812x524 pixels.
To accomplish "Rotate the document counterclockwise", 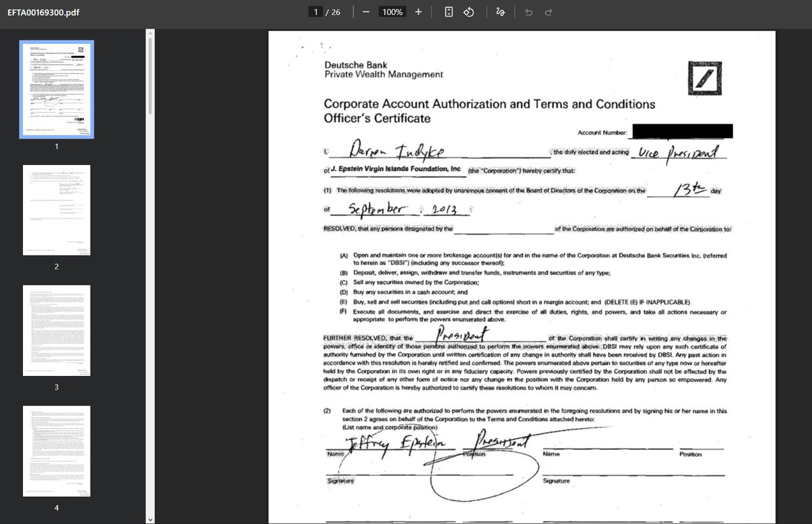I will point(468,12).
